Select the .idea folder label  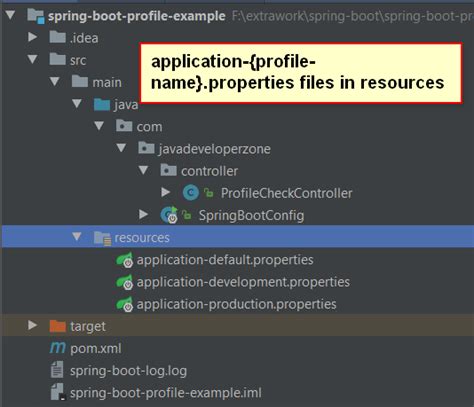pyautogui.click(x=84, y=38)
